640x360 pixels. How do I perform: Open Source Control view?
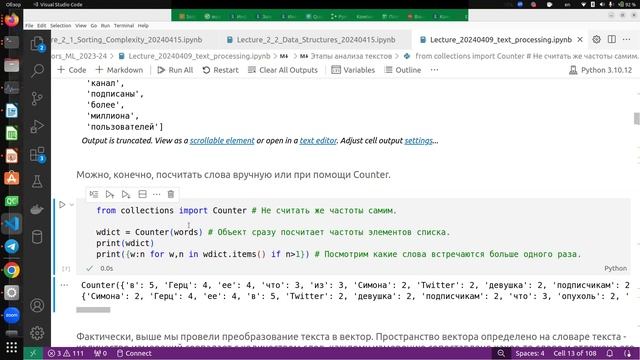click(37, 98)
